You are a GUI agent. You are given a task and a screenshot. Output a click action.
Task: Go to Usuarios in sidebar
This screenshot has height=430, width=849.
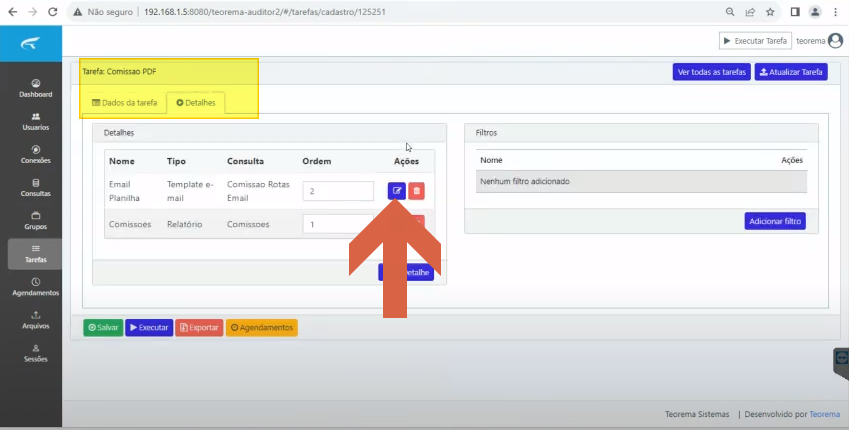click(x=36, y=122)
